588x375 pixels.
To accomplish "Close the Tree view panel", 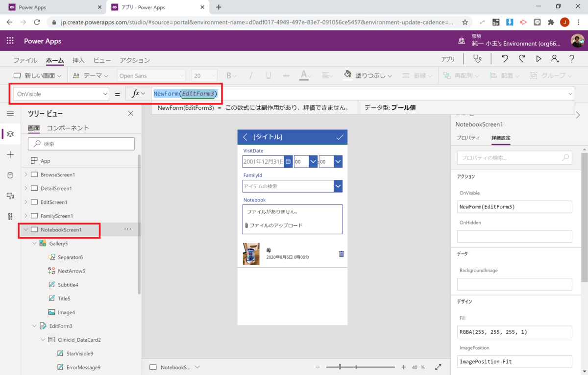I will coord(130,113).
